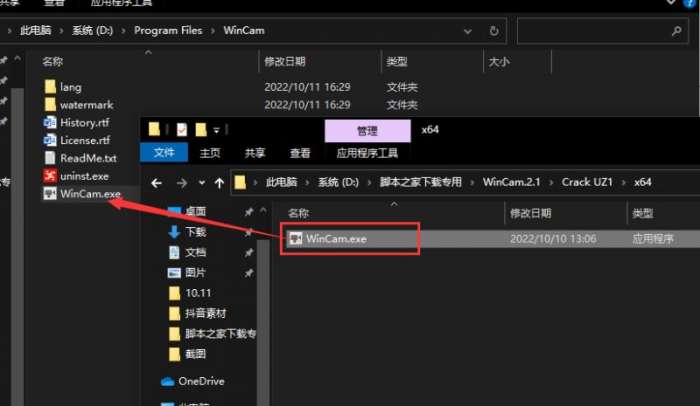Expand chevron after Program Files breadcrumb
This screenshot has width=700, height=406.
click(213, 31)
